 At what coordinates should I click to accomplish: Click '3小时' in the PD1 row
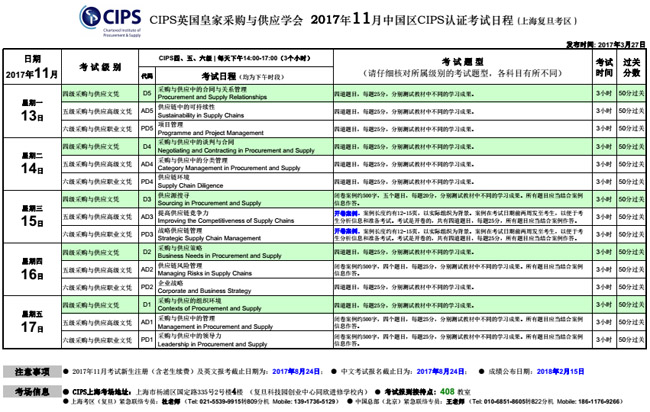(604, 340)
